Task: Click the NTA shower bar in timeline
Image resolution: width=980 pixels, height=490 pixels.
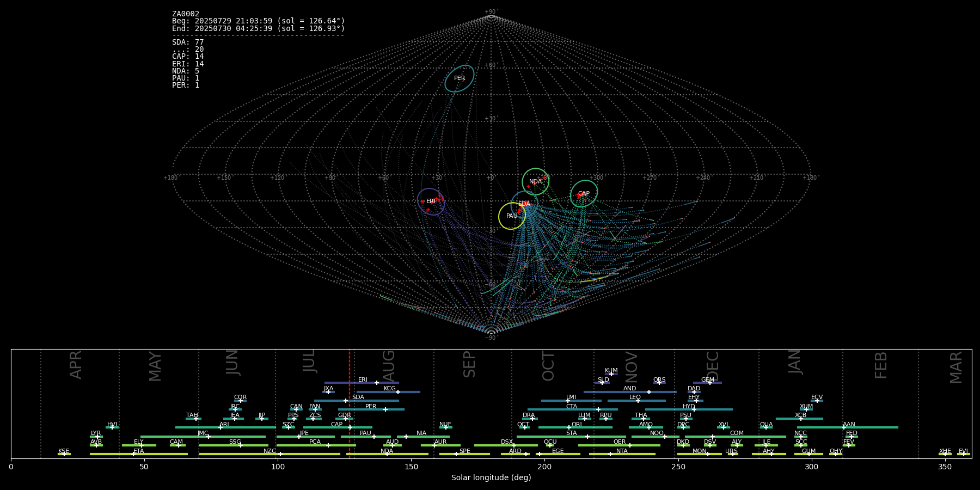Action: 622,454
